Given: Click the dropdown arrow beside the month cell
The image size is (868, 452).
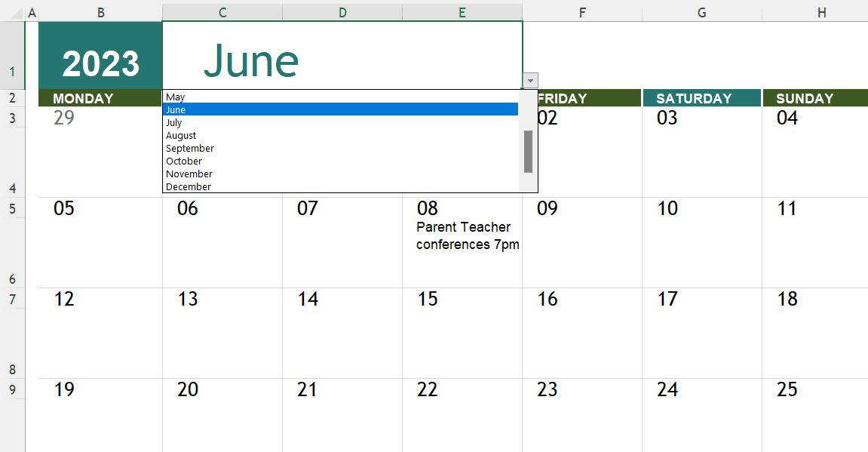Looking at the screenshot, I should [530, 80].
